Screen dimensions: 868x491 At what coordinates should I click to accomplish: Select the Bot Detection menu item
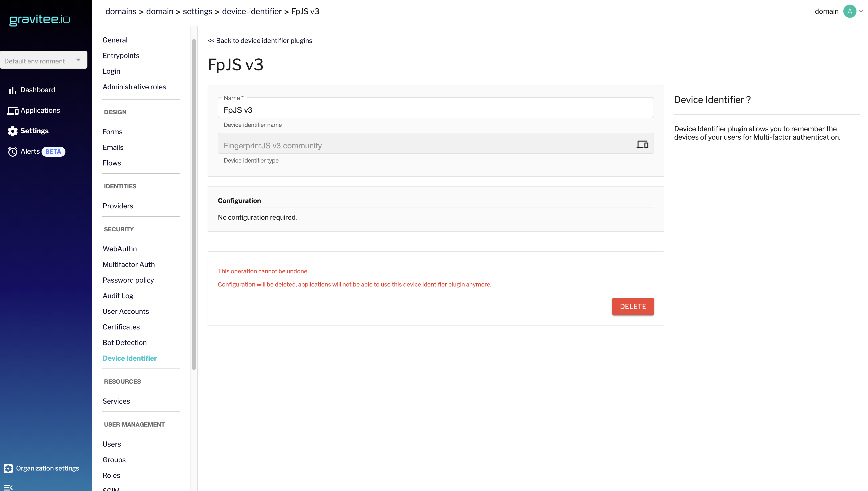point(125,343)
